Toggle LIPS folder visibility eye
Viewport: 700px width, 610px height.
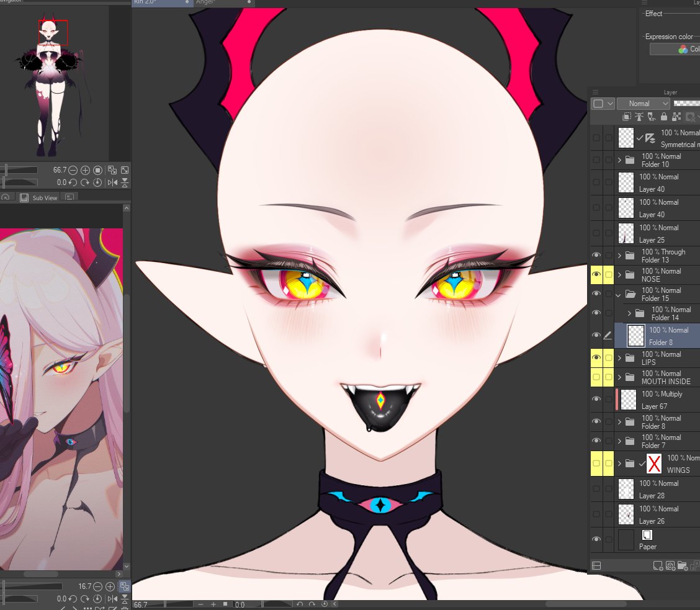click(596, 357)
